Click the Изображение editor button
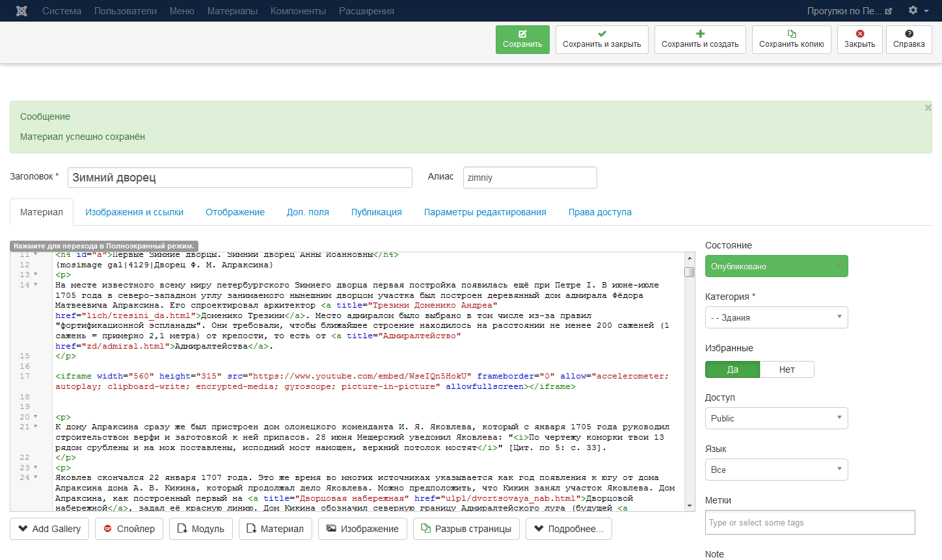This screenshot has height=560, width=942. coord(362,529)
